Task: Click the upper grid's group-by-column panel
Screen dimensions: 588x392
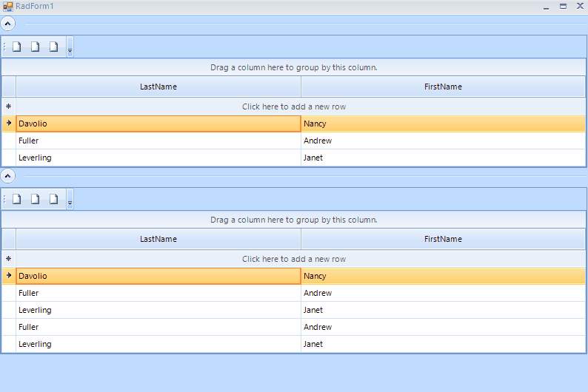Action: tap(294, 67)
